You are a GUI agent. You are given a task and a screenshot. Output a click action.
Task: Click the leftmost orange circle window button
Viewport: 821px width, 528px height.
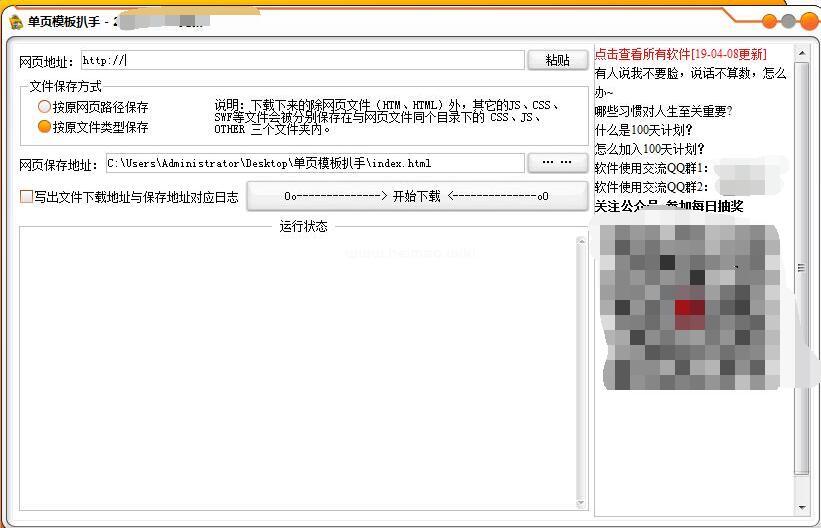770,21
